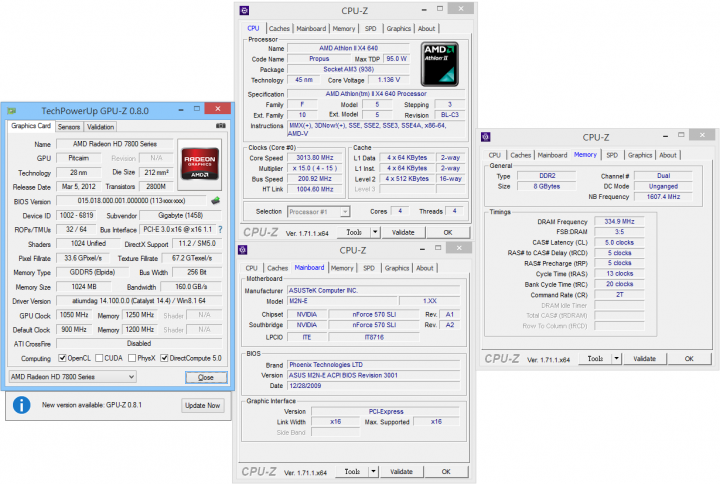Viewport: 720px width, 484px height.
Task: Open the Graphics tab in the Mainboard window
Action: click(396, 268)
